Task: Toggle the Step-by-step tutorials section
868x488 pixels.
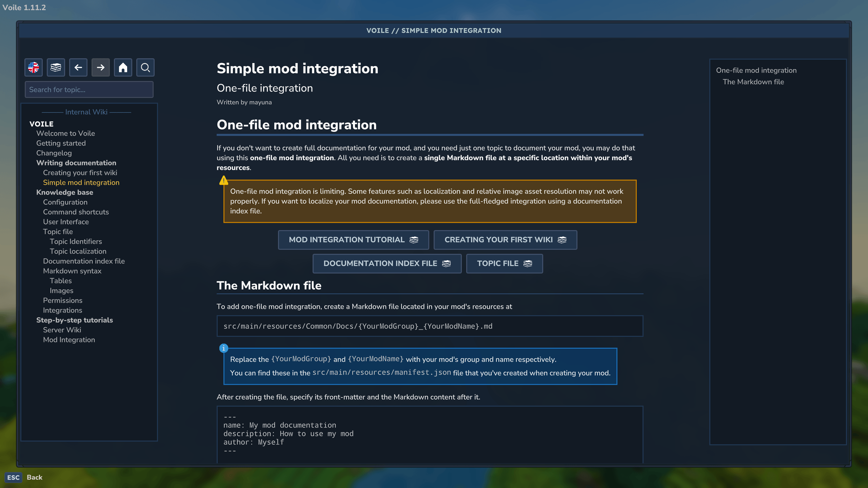Action: [x=75, y=320]
